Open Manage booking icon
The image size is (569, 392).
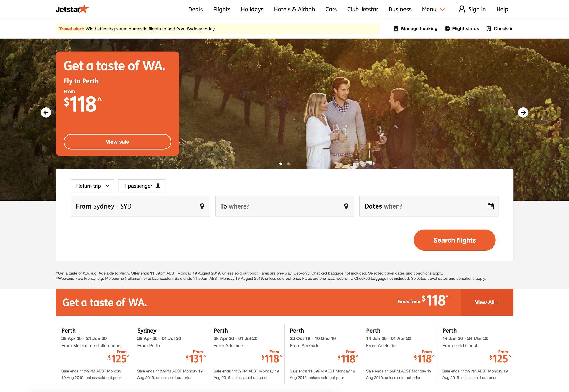click(x=396, y=28)
